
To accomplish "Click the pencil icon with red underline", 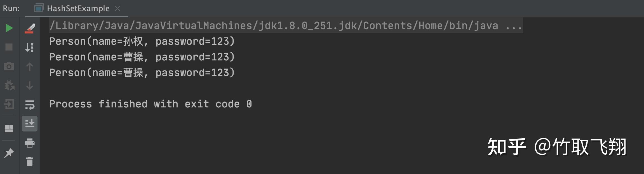I will coord(30,28).
